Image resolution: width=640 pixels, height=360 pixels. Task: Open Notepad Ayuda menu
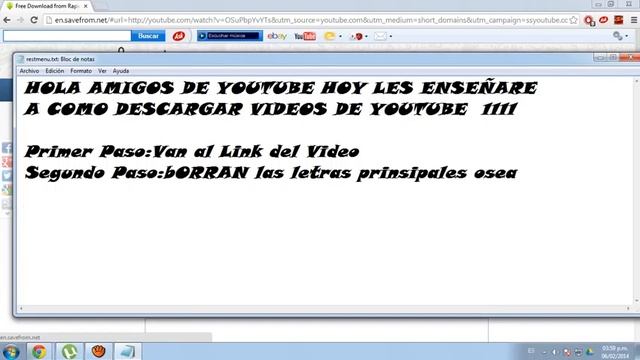pyautogui.click(x=121, y=71)
